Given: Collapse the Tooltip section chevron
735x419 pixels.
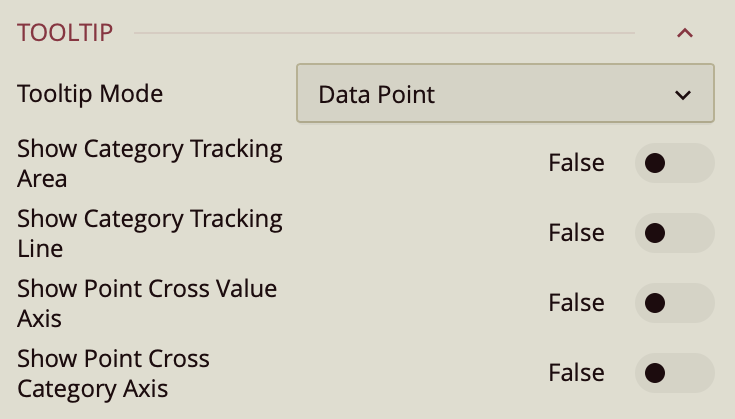Looking at the screenshot, I should click(685, 33).
